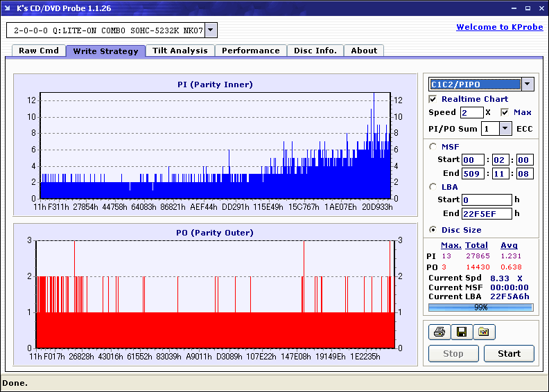Open the Disc Info. tab

tap(315, 51)
